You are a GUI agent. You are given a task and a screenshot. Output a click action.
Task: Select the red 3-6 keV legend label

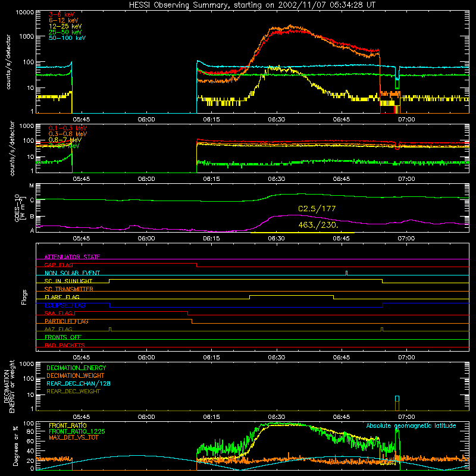click(62, 14)
